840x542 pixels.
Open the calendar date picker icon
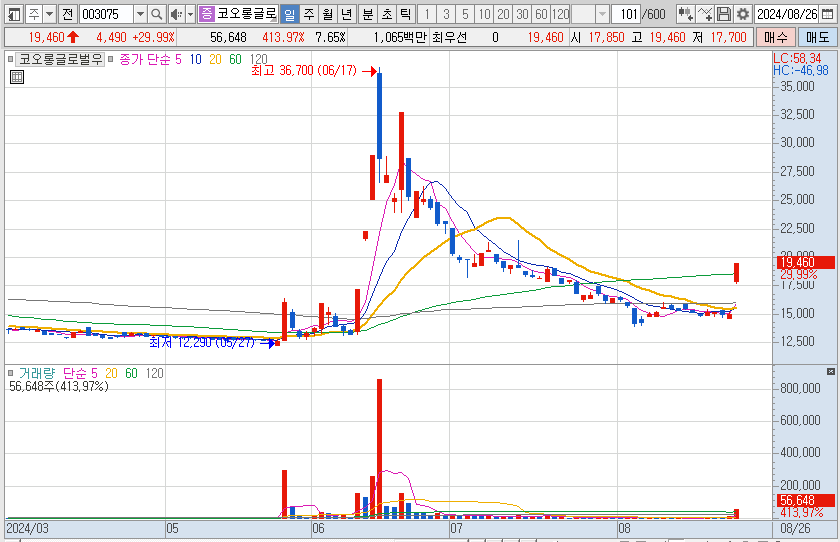point(827,14)
